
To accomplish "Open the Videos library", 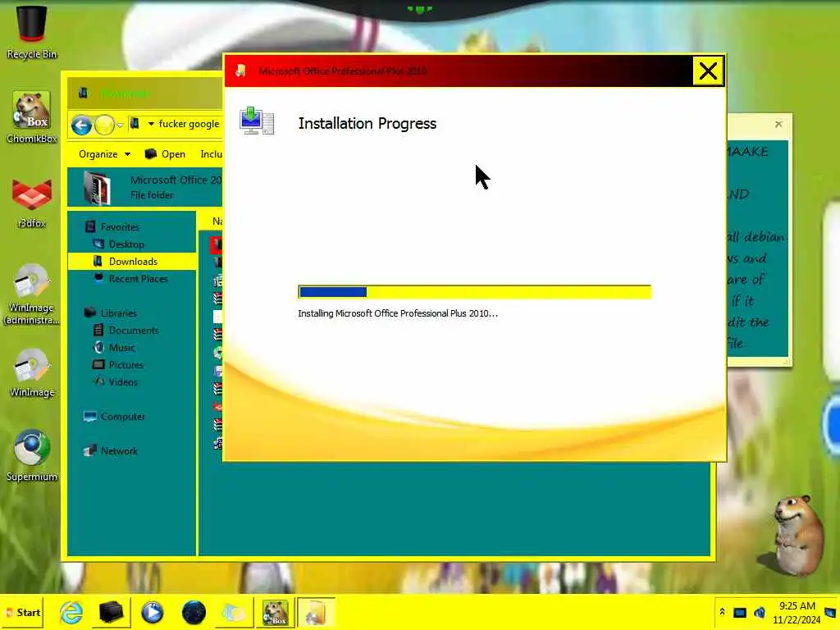I will (x=116, y=381).
